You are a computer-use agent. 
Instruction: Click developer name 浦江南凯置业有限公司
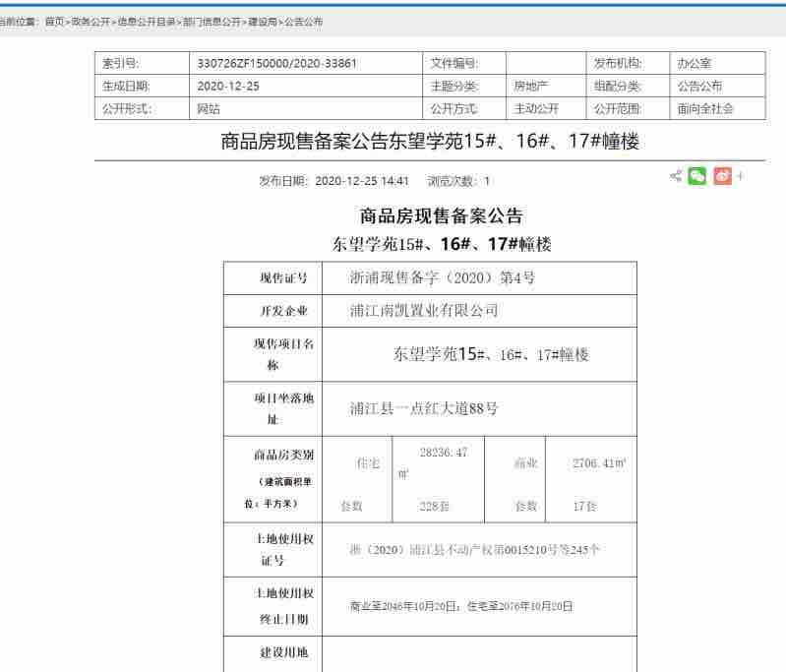click(424, 311)
